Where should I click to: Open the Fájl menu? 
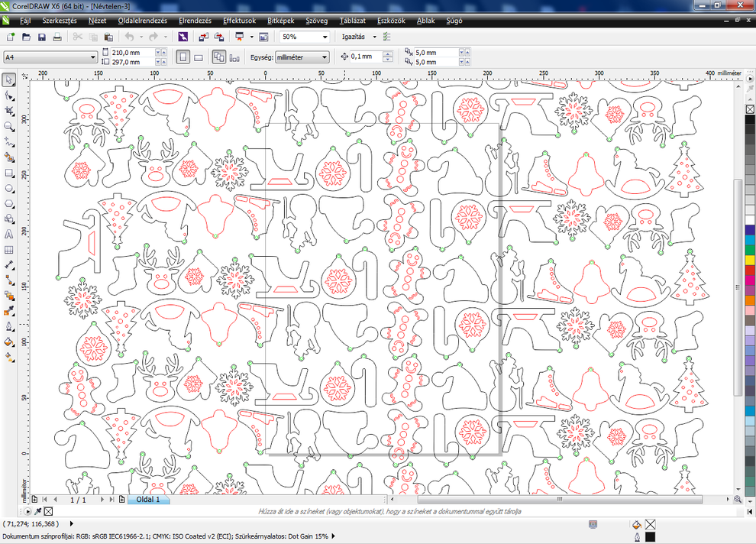click(x=25, y=21)
